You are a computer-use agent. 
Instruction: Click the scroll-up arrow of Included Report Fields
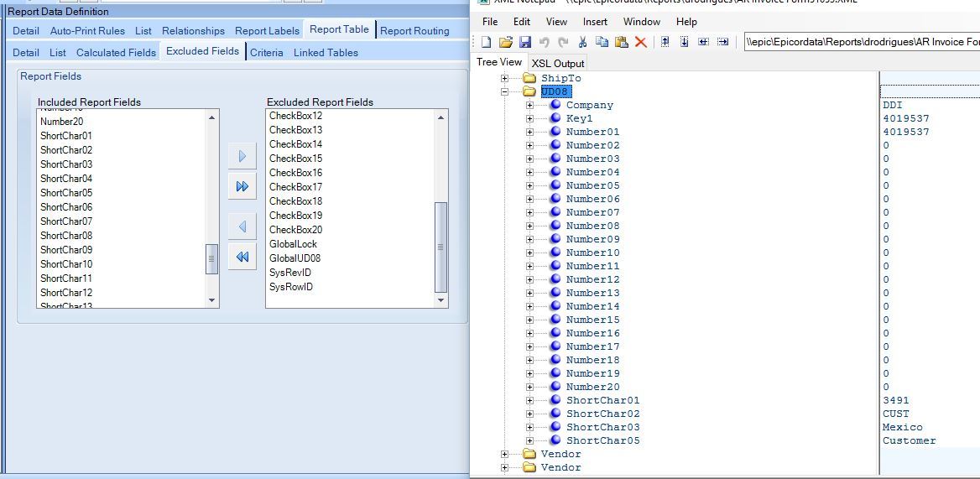pyautogui.click(x=212, y=117)
